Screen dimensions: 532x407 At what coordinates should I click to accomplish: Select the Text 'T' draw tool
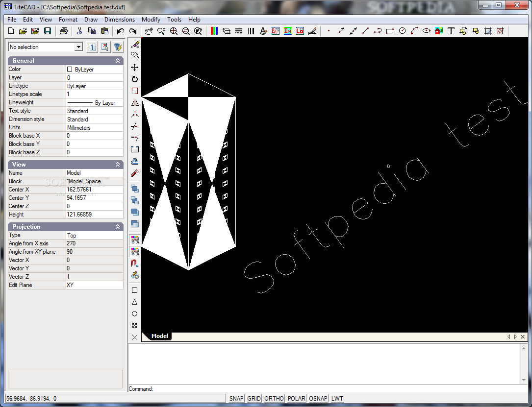pyautogui.click(x=451, y=31)
